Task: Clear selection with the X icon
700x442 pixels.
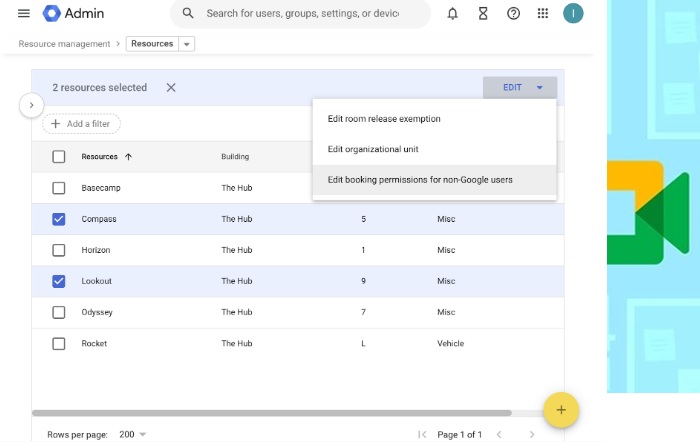Action: 171,88
